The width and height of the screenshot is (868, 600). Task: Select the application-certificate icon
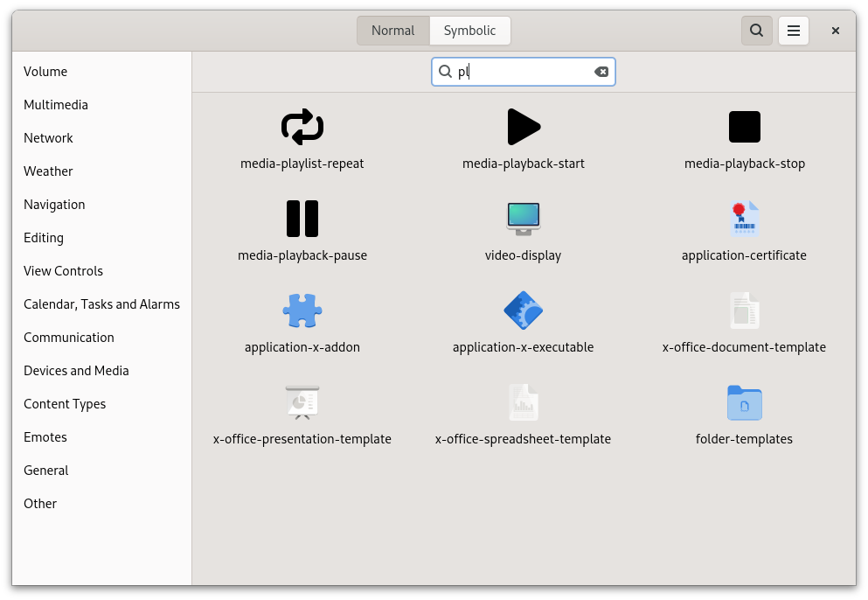[745, 219]
